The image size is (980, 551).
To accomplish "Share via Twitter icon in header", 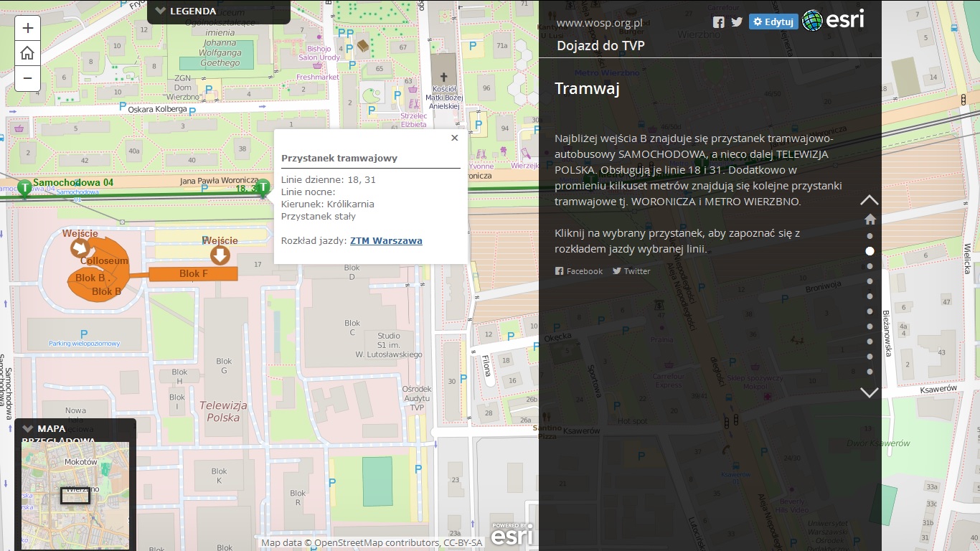I will tap(737, 22).
